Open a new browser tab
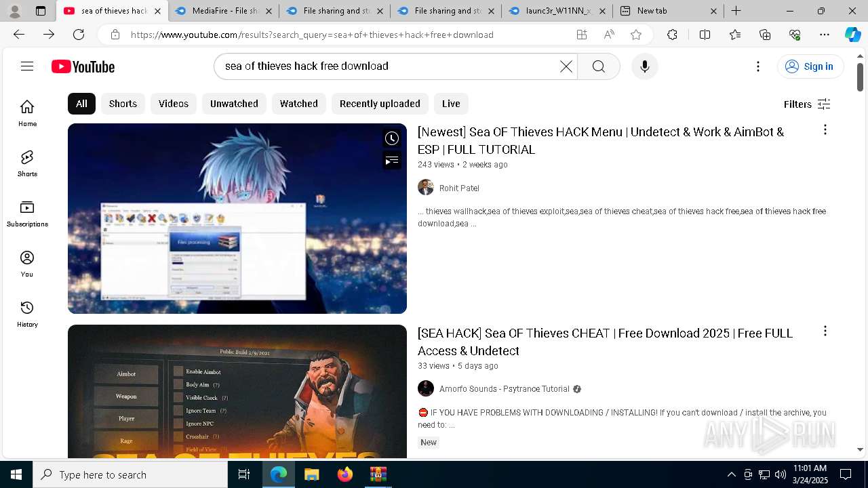Image resolution: width=868 pixels, height=488 pixels. click(x=736, y=11)
